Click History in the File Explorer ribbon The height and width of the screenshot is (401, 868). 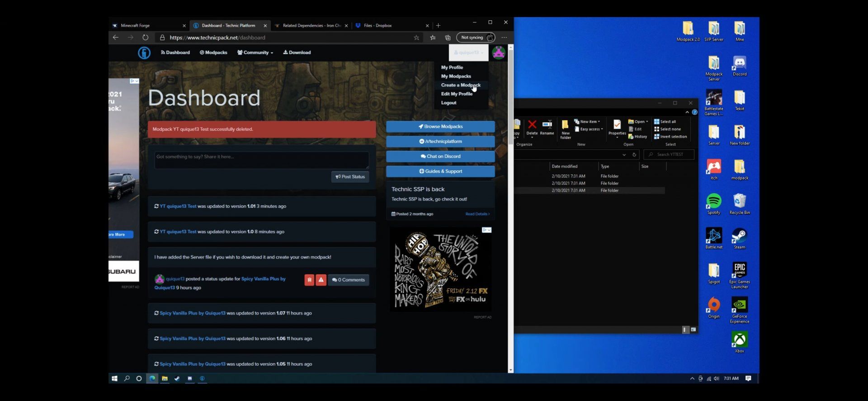638,137
